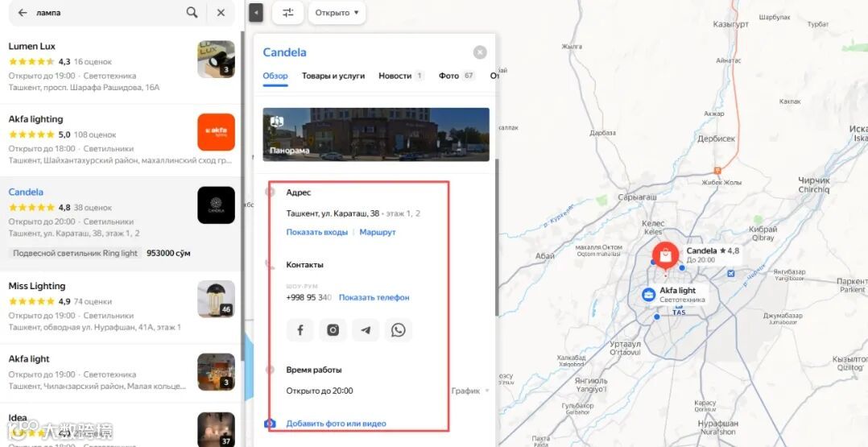Switch to the Обзор tab
The height and width of the screenshot is (447, 868).
pyautogui.click(x=275, y=76)
